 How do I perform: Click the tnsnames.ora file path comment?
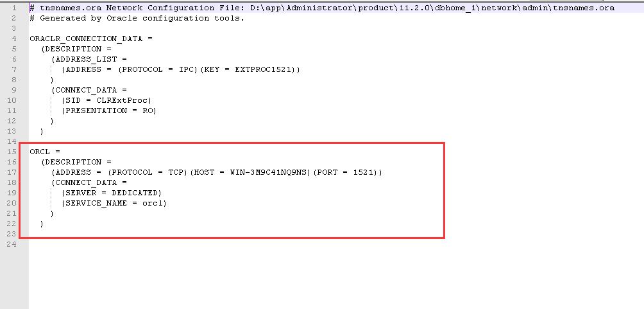(322, 8)
